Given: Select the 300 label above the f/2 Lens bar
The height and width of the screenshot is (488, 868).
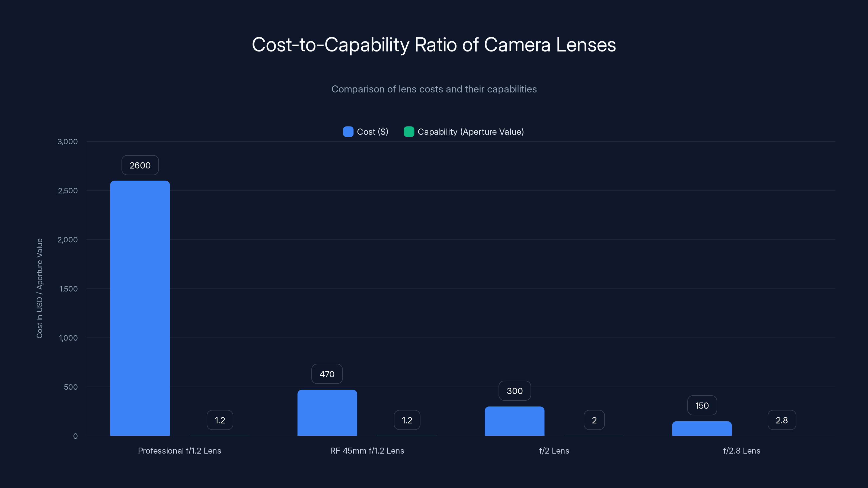Looking at the screenshot, I should 514,391.
